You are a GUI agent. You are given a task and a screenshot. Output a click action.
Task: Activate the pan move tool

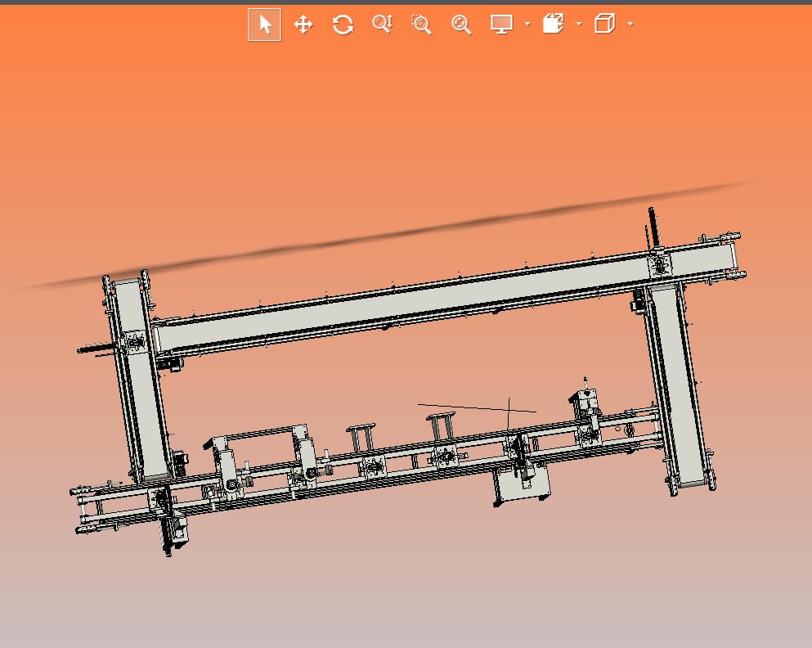click(x=303, y=25)
